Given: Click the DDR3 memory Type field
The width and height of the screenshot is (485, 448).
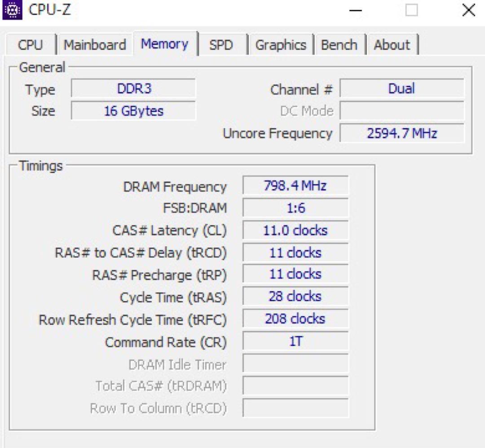Looking at the screenshot, I should coord(133,89).
